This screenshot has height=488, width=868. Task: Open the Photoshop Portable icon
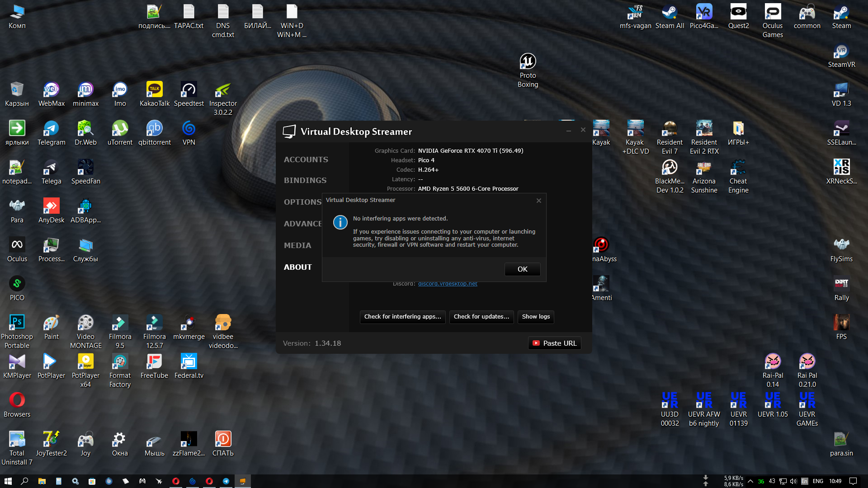[17, 332]
